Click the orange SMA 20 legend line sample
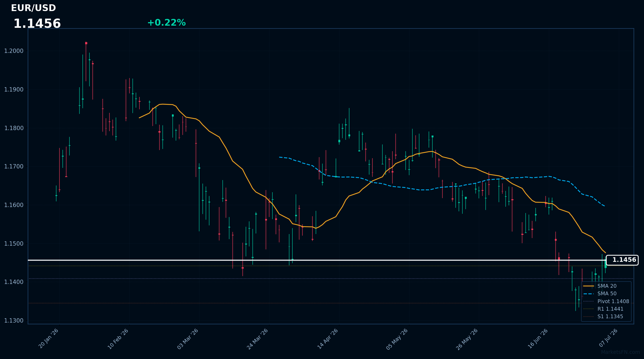Screen dimensions: 644x359 [589, 286]
